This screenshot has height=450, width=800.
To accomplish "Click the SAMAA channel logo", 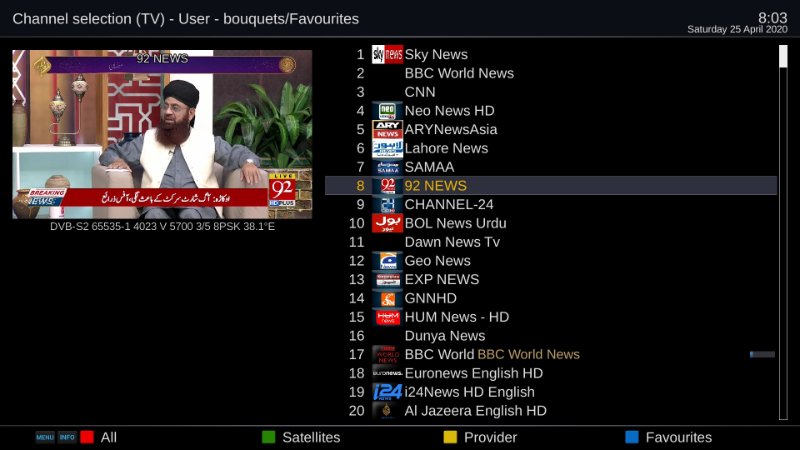I will (387, 167).
